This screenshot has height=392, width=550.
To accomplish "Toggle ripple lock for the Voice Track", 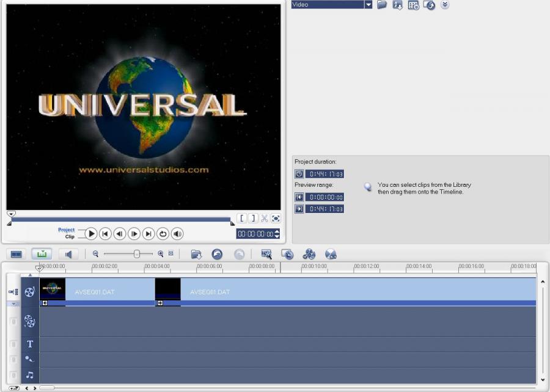I will (x=13, y=360).
